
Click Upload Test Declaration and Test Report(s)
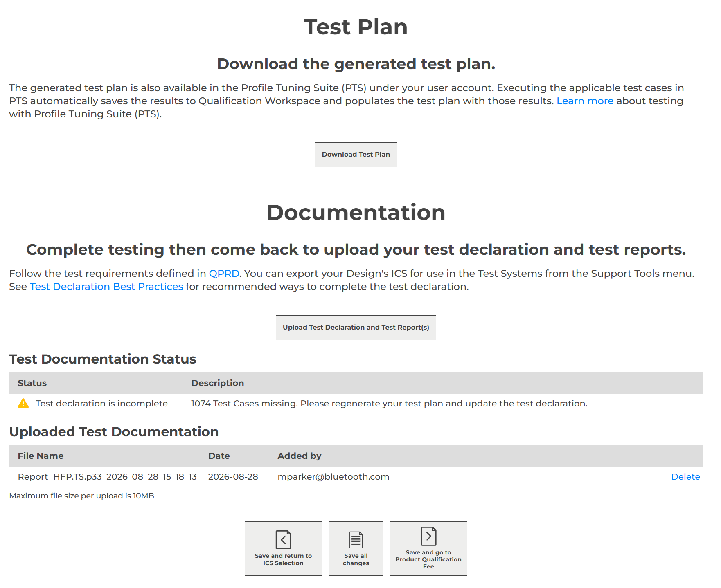[x=356, y=328]
